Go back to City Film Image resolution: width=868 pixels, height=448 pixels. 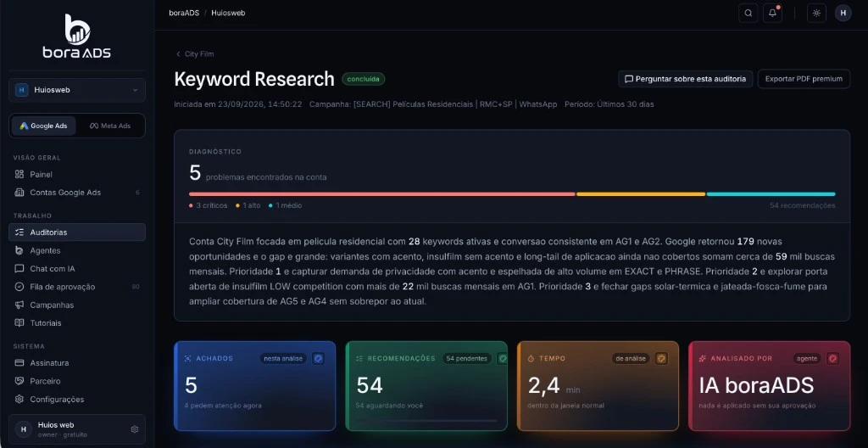pyautogui.click(x=194, y=53)
